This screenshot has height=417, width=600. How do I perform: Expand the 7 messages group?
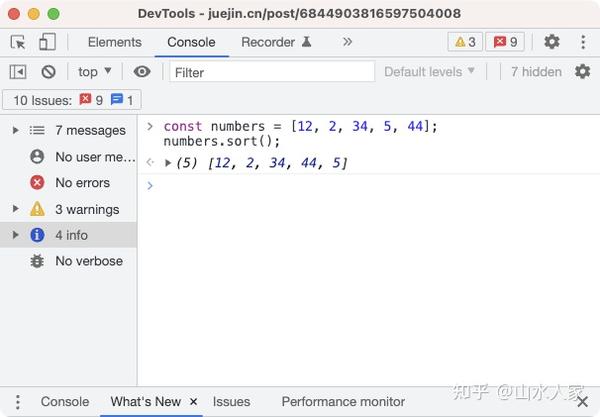click(16, 130)
